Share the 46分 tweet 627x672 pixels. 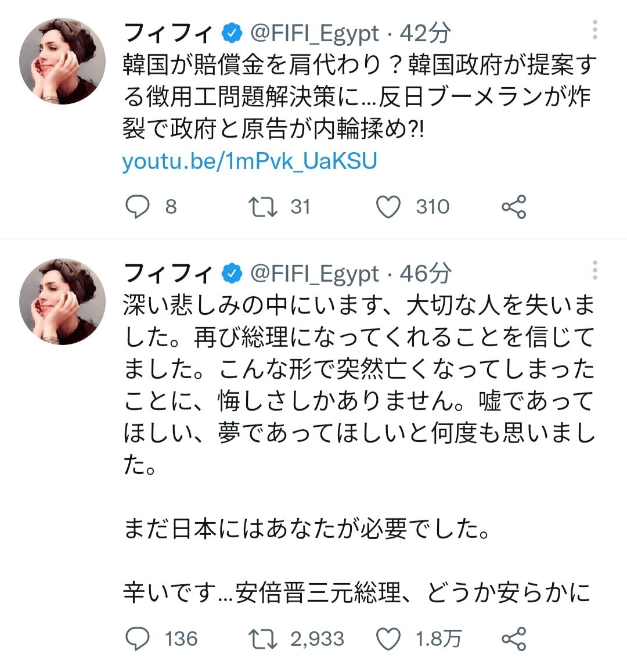click(514, 638)
